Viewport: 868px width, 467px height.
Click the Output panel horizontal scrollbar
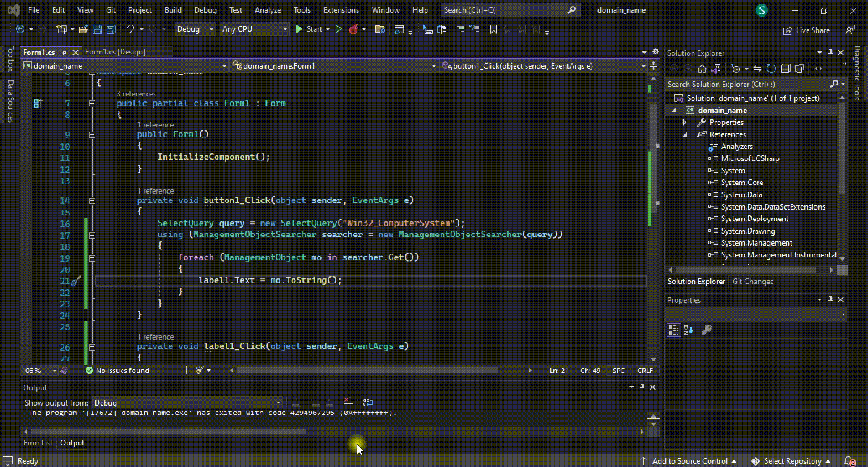[166, 432]
